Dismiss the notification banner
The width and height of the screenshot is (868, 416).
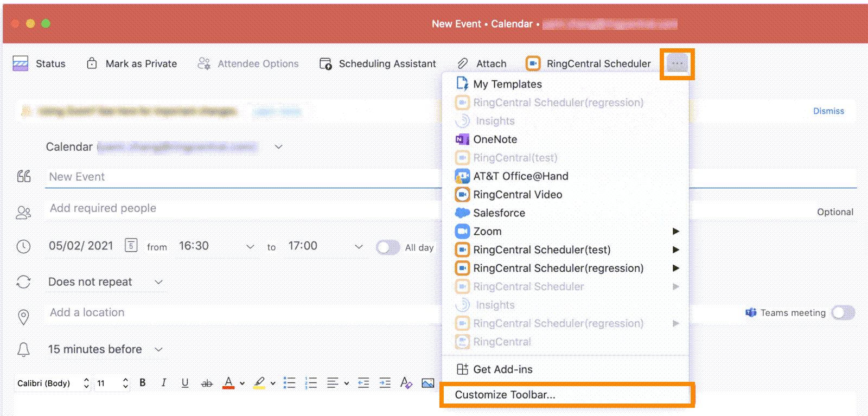[x=828, y=111]
